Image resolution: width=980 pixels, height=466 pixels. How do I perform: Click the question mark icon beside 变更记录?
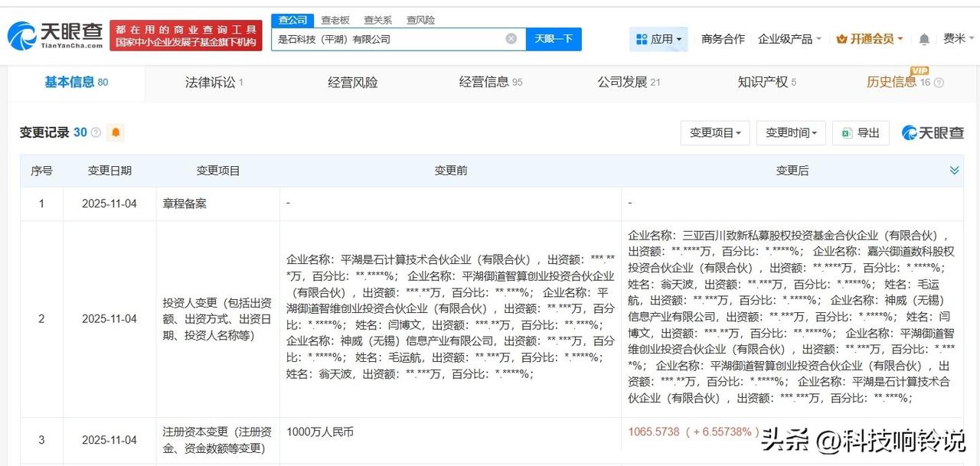coord(95,132)
